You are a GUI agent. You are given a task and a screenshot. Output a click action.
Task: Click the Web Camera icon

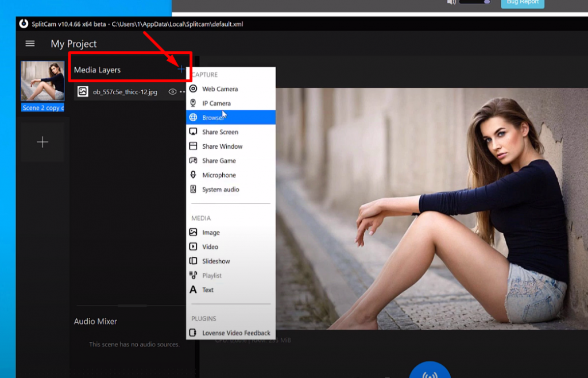(193, 88)
